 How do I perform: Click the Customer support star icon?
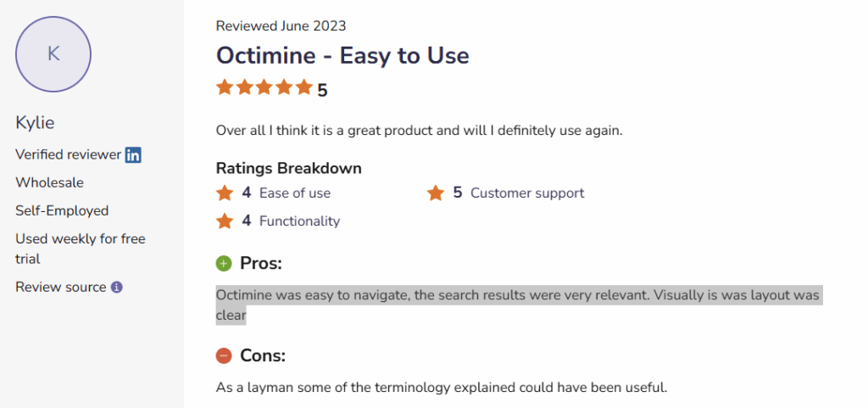click(436, 193)
